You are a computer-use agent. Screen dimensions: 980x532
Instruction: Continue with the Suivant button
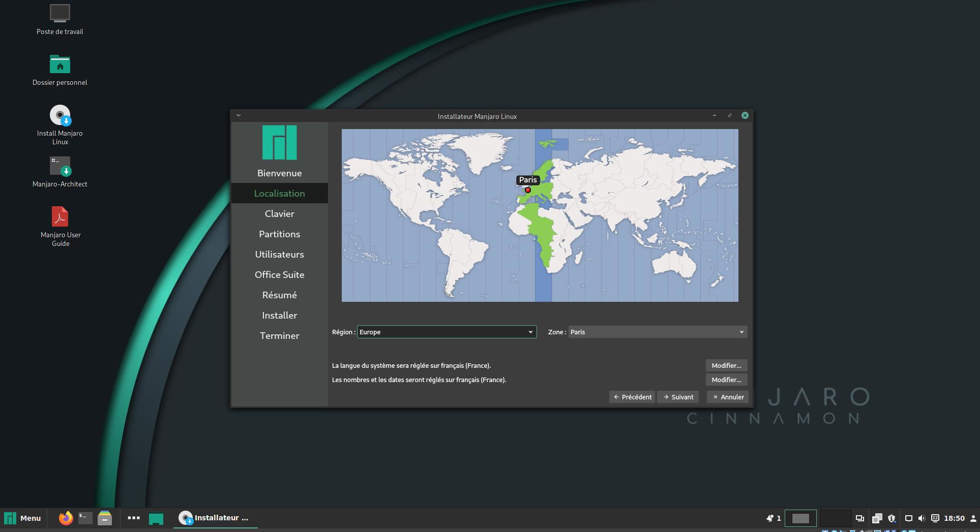678,397
